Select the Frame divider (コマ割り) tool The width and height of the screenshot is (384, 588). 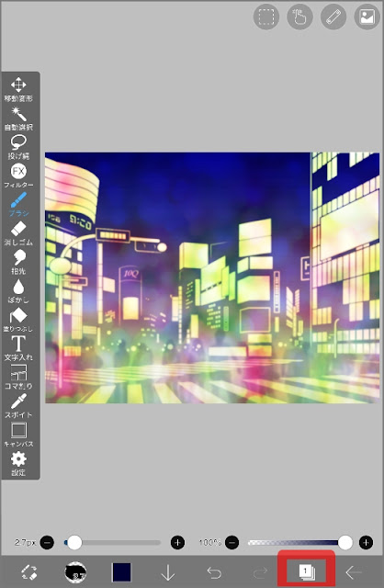(18, 378)
